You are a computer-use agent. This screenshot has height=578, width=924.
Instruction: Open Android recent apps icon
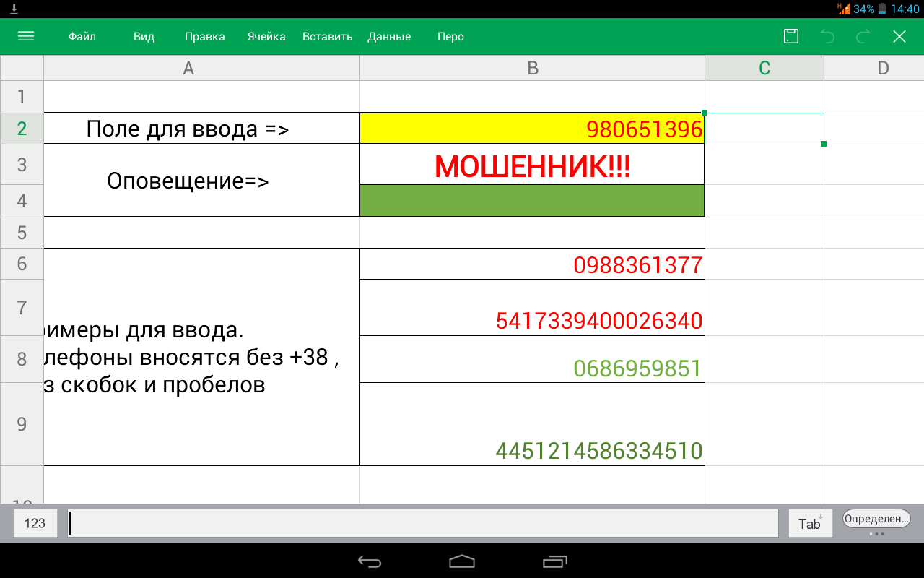554,561
